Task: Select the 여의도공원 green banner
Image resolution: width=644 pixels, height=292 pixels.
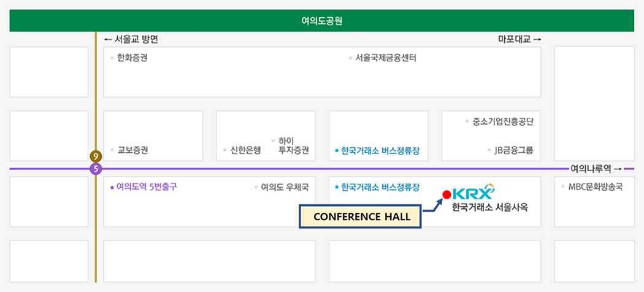Action: click(321, 21)
